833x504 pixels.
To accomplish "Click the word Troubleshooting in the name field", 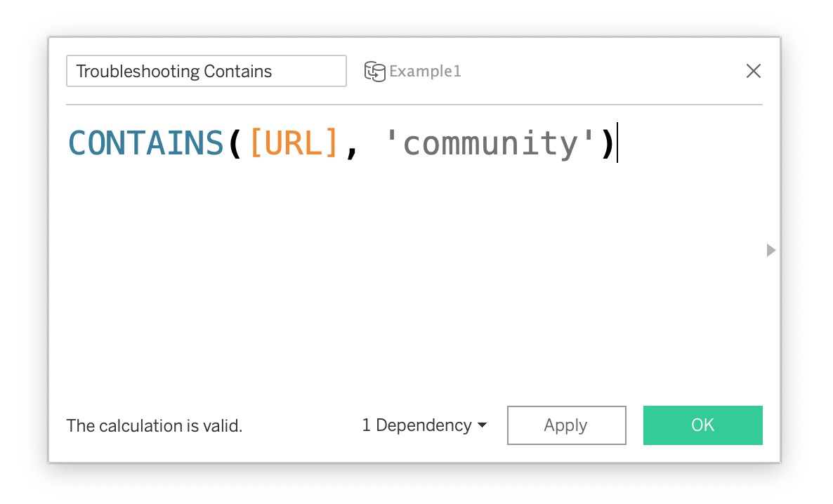I will click(x=137, y=72).
